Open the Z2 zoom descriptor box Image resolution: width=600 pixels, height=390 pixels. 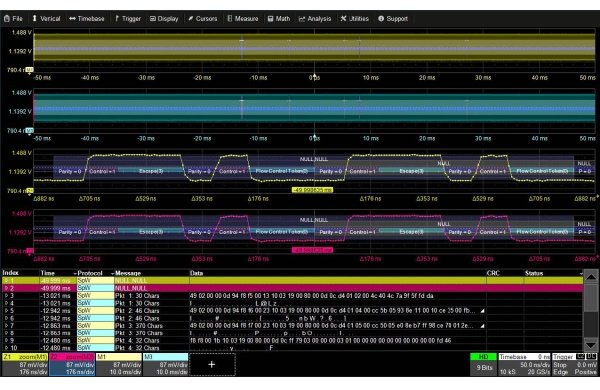pos(72,364)
